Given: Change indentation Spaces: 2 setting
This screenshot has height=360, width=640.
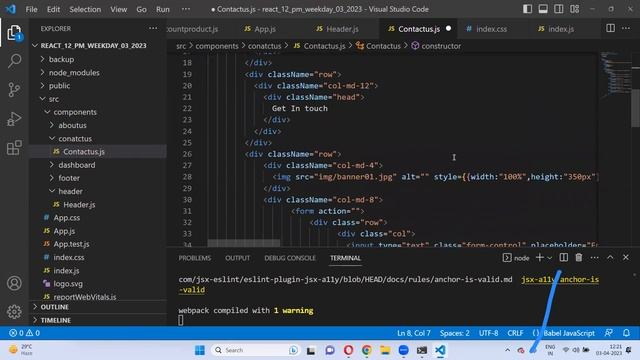Looking at the screenshot, I should click(454, 333).
